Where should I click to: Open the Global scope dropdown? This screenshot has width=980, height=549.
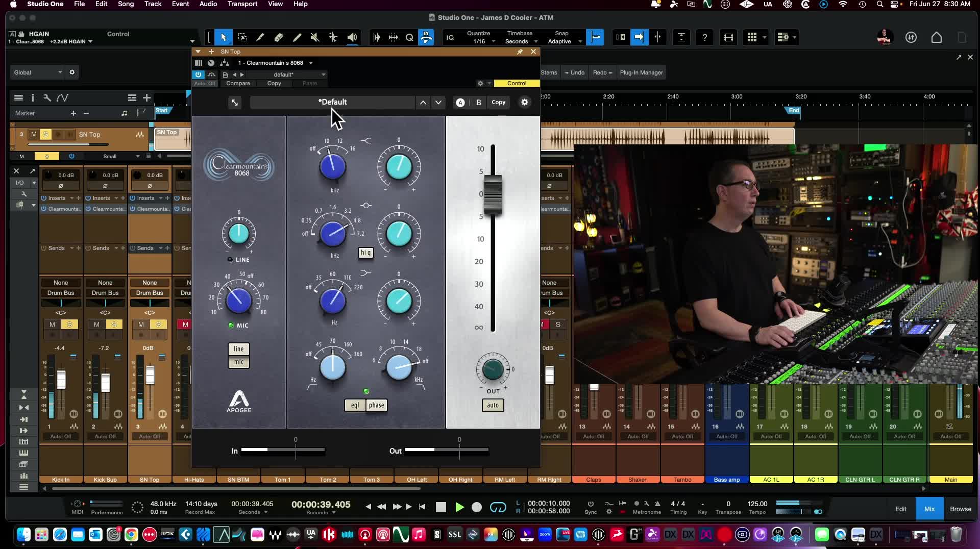click(x=38, y=72)
